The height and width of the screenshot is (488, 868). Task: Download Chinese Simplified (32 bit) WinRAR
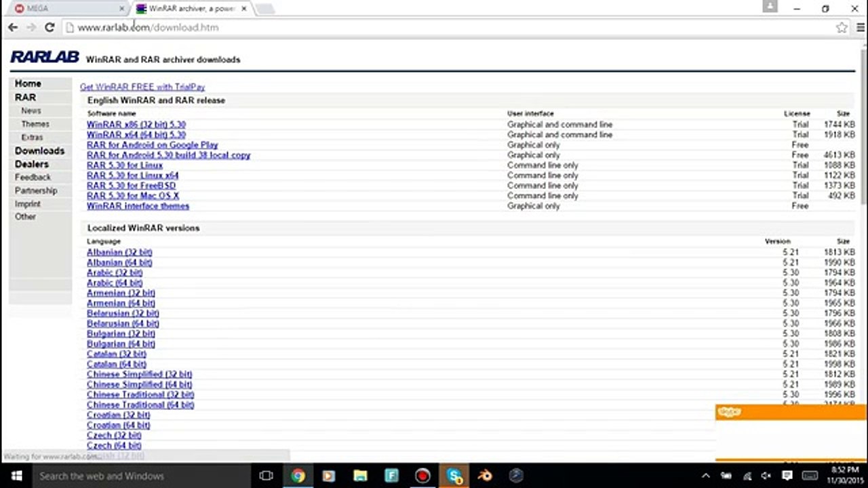coord(139,374)
